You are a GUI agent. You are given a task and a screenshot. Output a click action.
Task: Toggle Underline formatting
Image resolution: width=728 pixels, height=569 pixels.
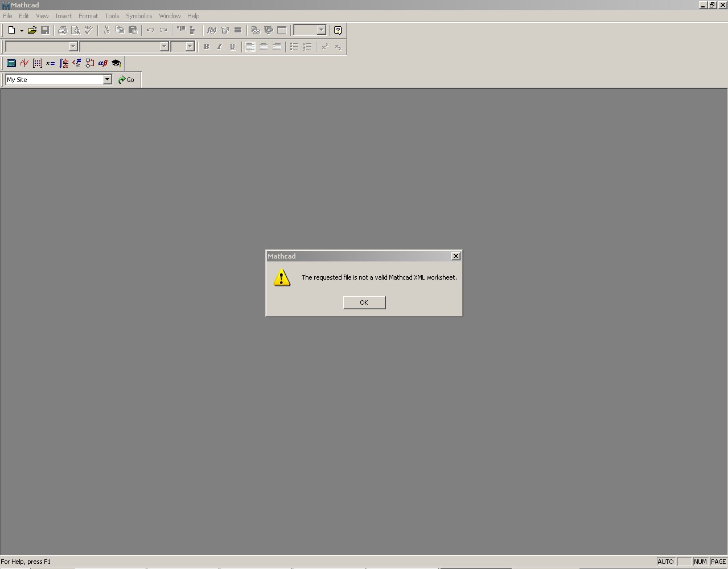point(233,47)
